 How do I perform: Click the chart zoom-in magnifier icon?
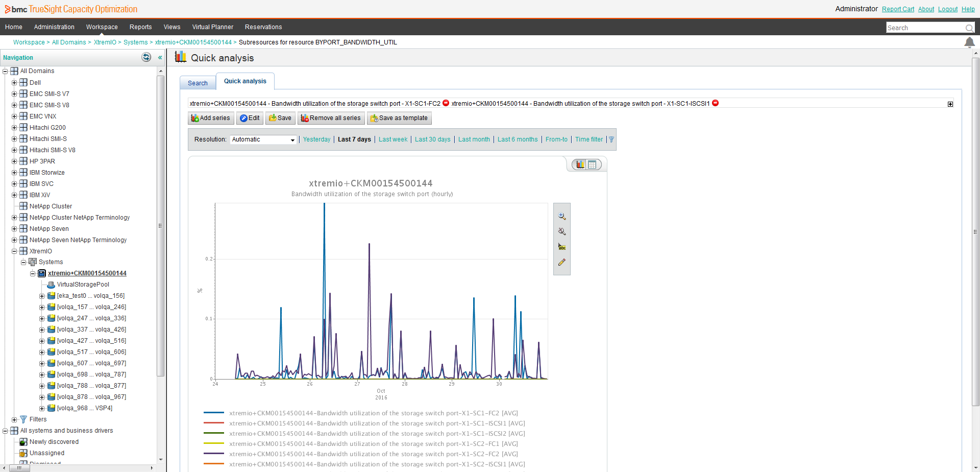tap(562, 217)
